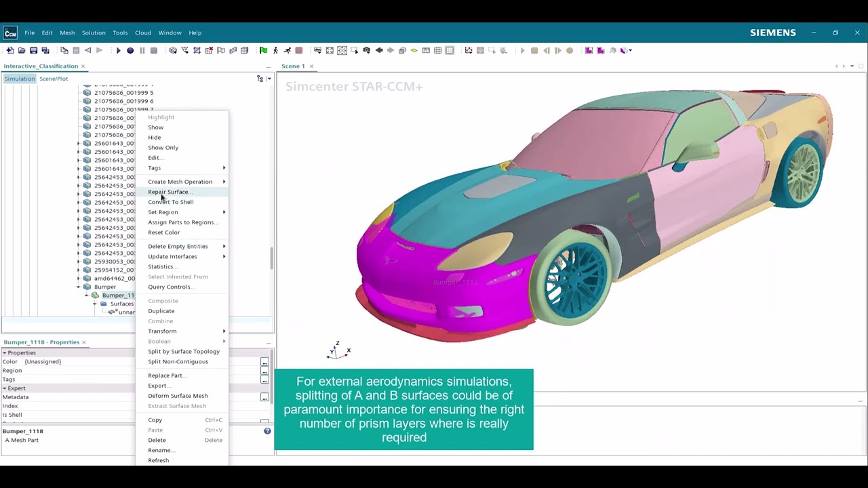
Task: Click the simulation tree vertical scrollbar
Action: click(272, 258)
